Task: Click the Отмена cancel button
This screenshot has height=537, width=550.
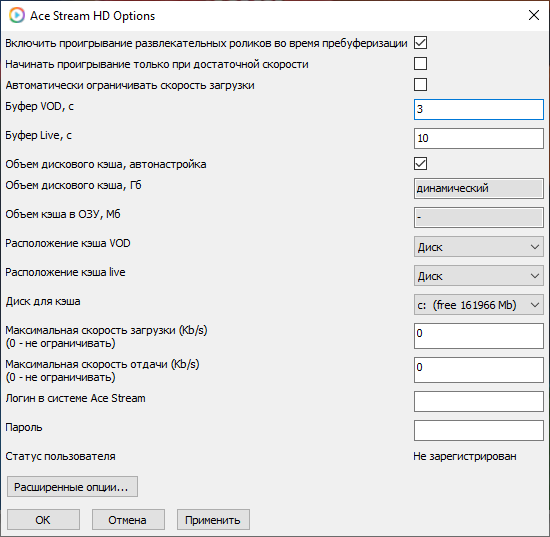Action: pyautogui.click(x=128, y=519)
